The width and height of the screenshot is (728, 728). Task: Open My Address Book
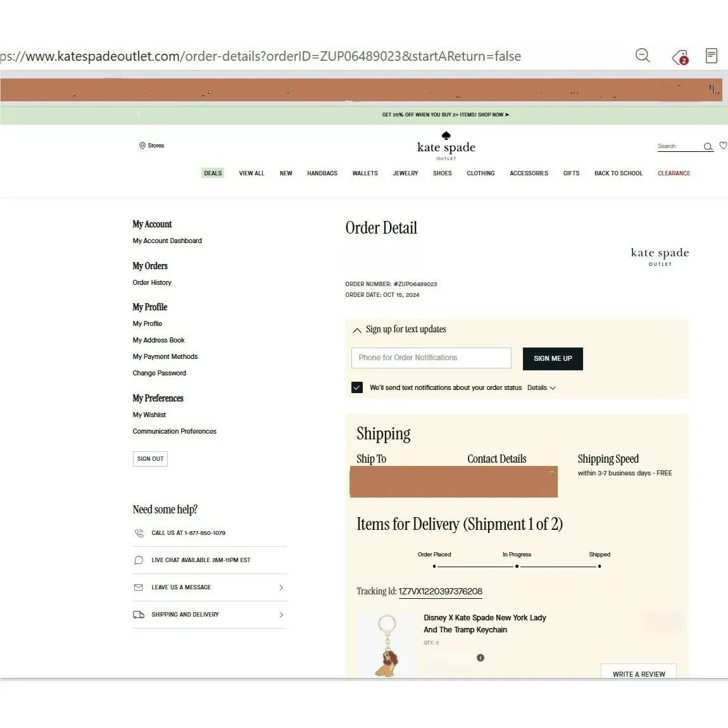point(158,340)
